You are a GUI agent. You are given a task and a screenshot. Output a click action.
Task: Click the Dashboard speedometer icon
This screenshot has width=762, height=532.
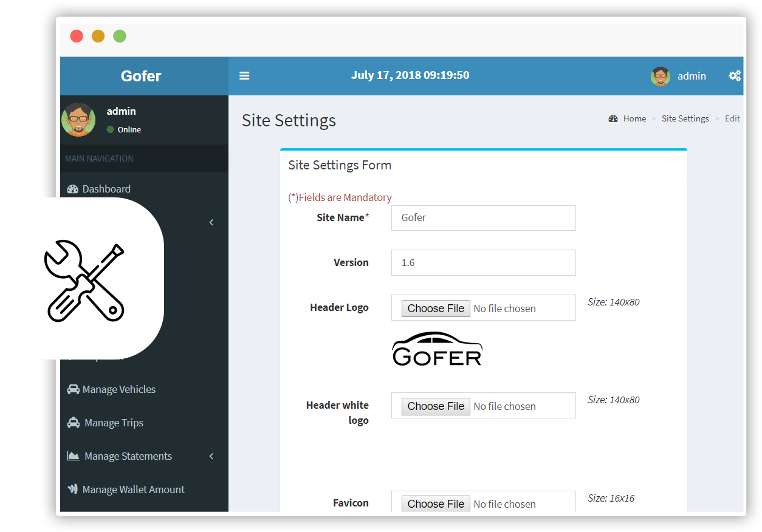pos(73,189)
